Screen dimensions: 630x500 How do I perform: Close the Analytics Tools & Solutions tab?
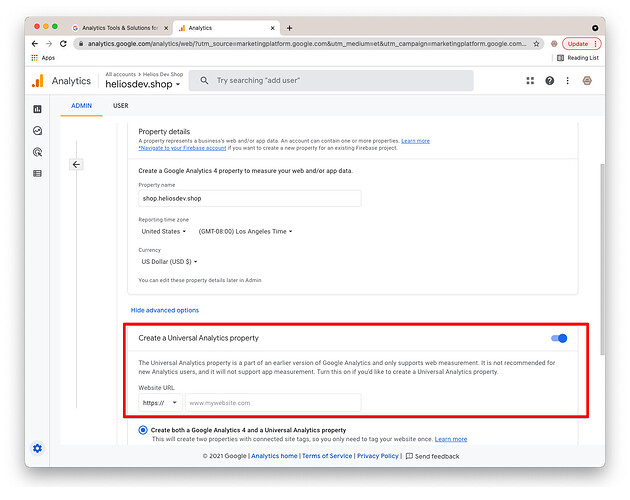coord(166,28)
